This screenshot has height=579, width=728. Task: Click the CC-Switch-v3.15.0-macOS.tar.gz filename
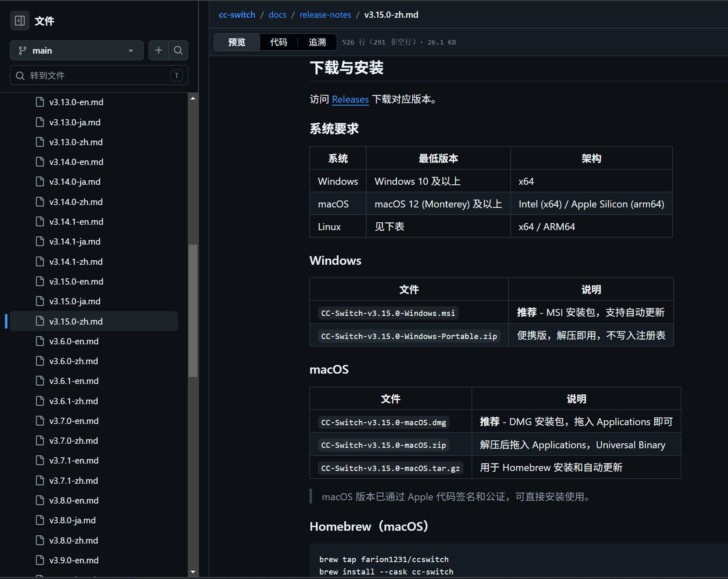(390, 468)
